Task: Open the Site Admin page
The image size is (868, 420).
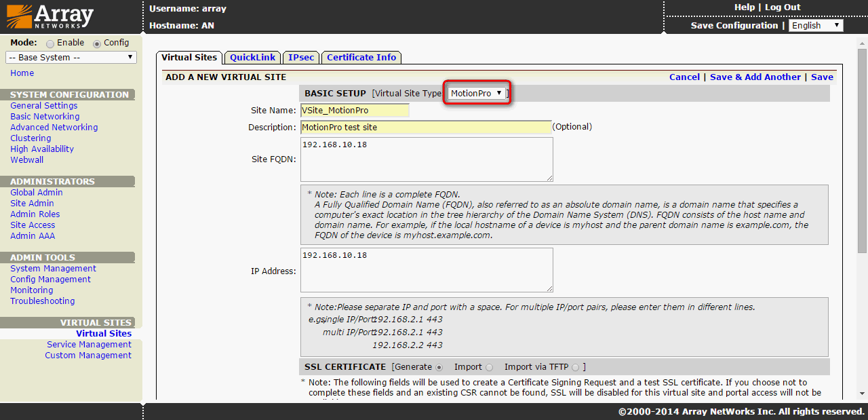Action: tap(32, 204)
